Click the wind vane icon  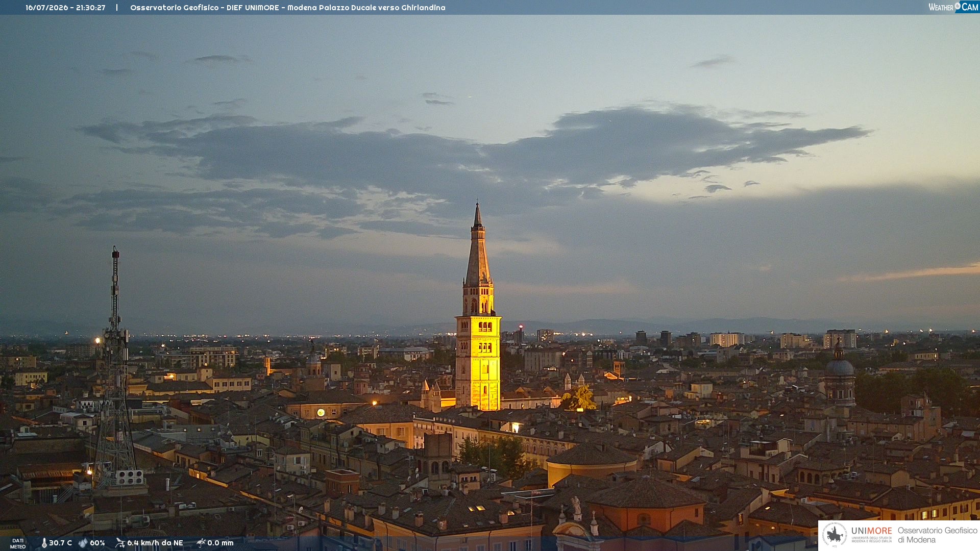[120, 543]
